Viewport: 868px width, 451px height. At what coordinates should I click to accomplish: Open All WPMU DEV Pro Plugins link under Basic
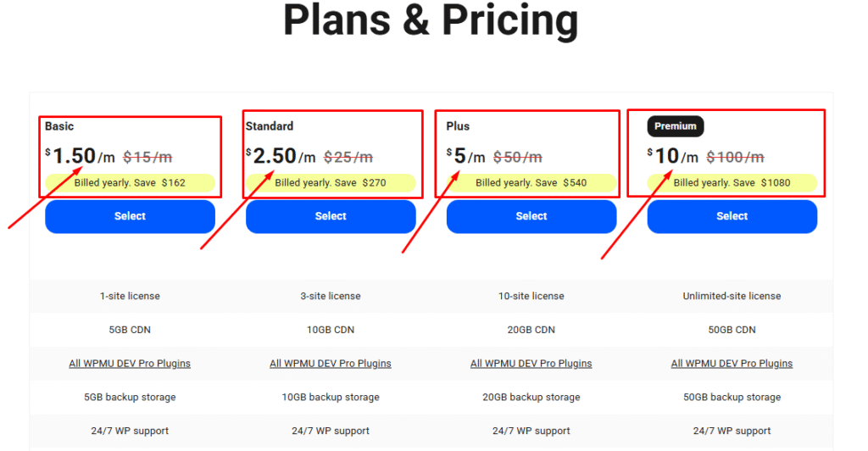pos(130,364)
